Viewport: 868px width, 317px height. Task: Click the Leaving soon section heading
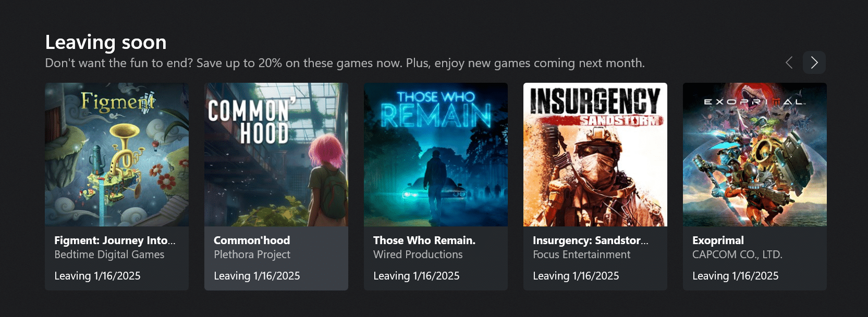(106, 42)
